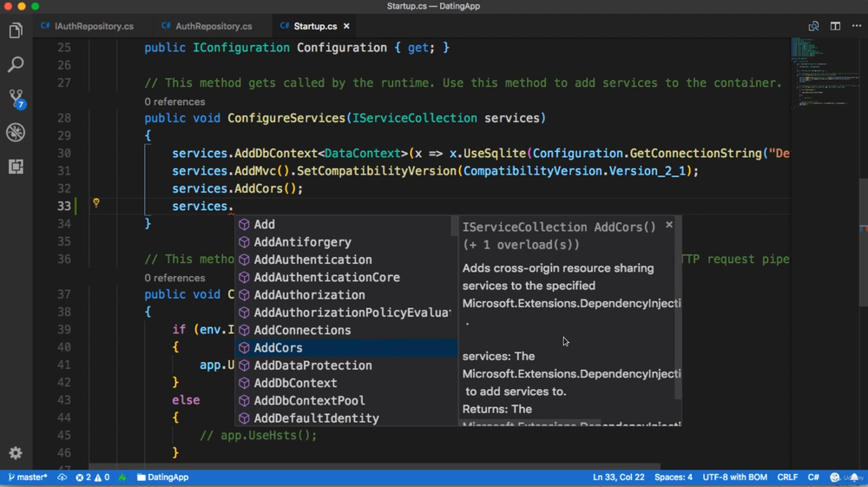This screenshot has width=868, height=487.
Task: Click line number 33 in the gutter
Action: 64,206
